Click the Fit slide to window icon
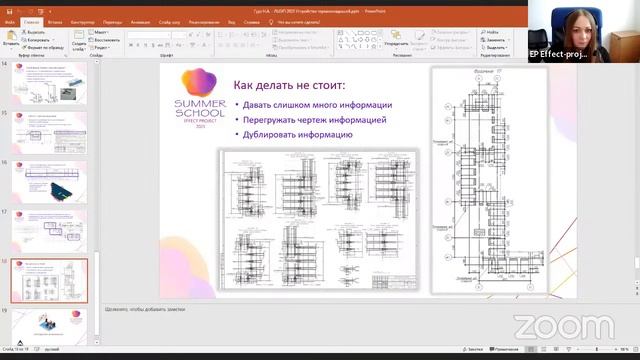This screenshot has width=640, height=360. pyautogui.click(x=636, y=349)
